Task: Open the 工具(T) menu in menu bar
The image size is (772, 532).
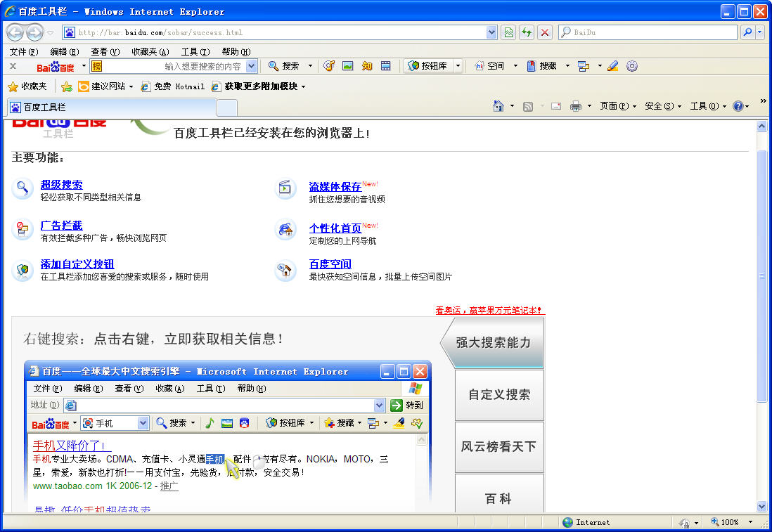Action: (195, 52)
